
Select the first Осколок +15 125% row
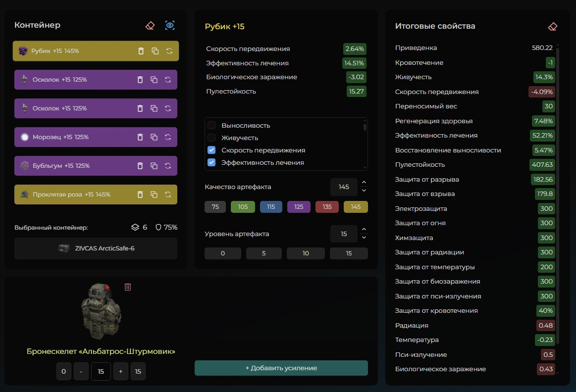pyautogui.click(x=96, y=80)
